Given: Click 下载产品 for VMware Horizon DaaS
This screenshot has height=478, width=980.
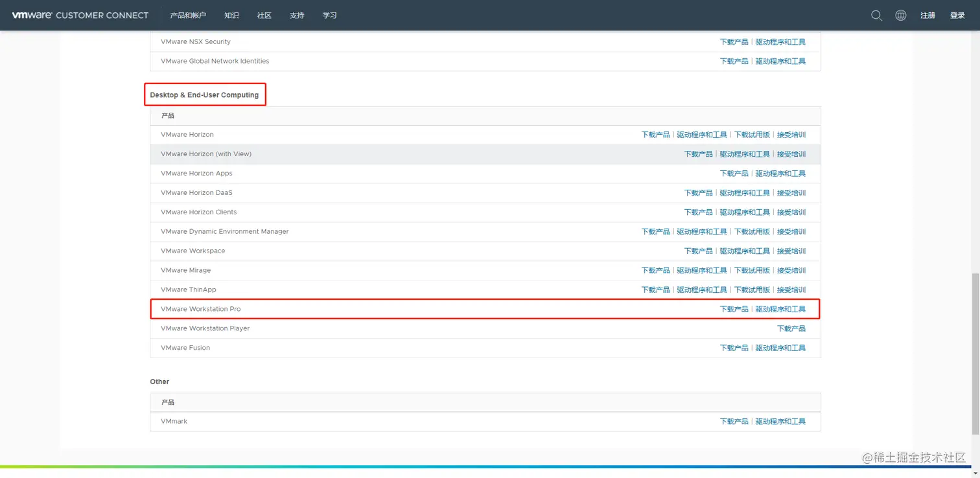Looking at the screenshot, I should click(698, 193).
